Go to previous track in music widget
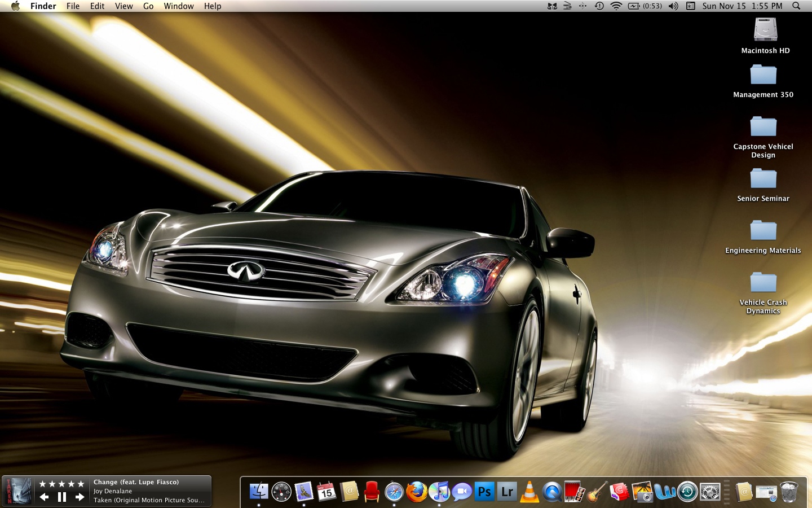812x508 pixels. click(x=44, y=497)
